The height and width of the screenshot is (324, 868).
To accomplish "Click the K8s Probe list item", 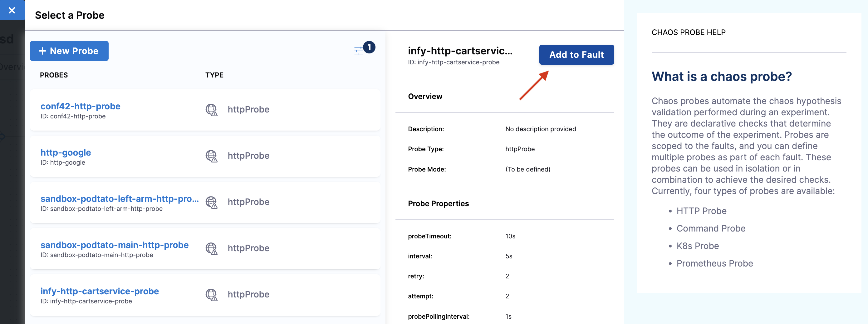I will point(698,246).
